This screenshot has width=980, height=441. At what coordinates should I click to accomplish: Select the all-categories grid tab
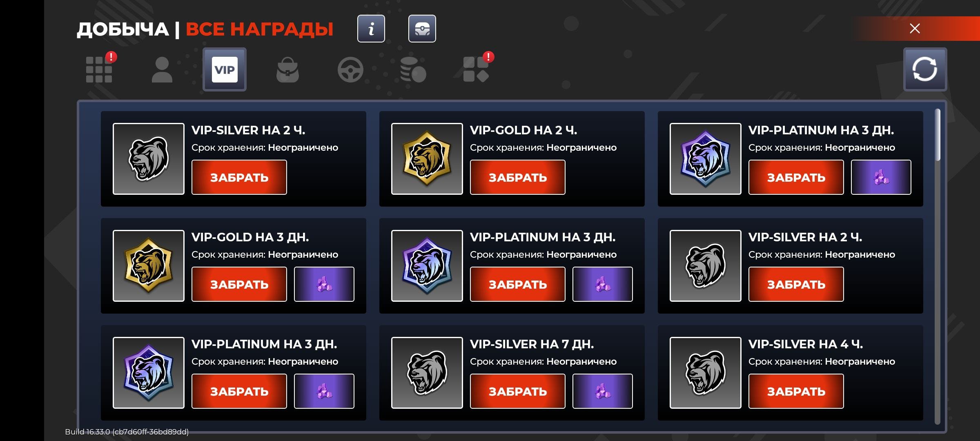tap(99, 69)
